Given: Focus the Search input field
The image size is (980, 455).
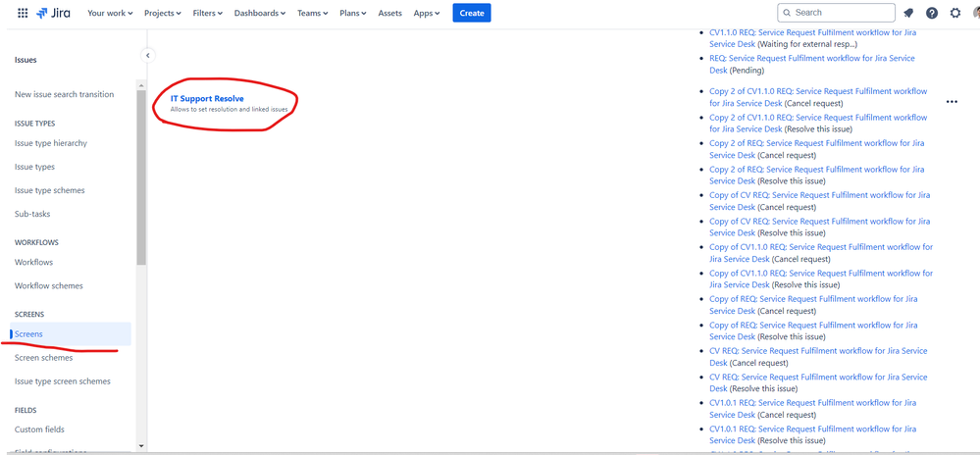Looking at the screenshot, I should [x=836, y=13].
